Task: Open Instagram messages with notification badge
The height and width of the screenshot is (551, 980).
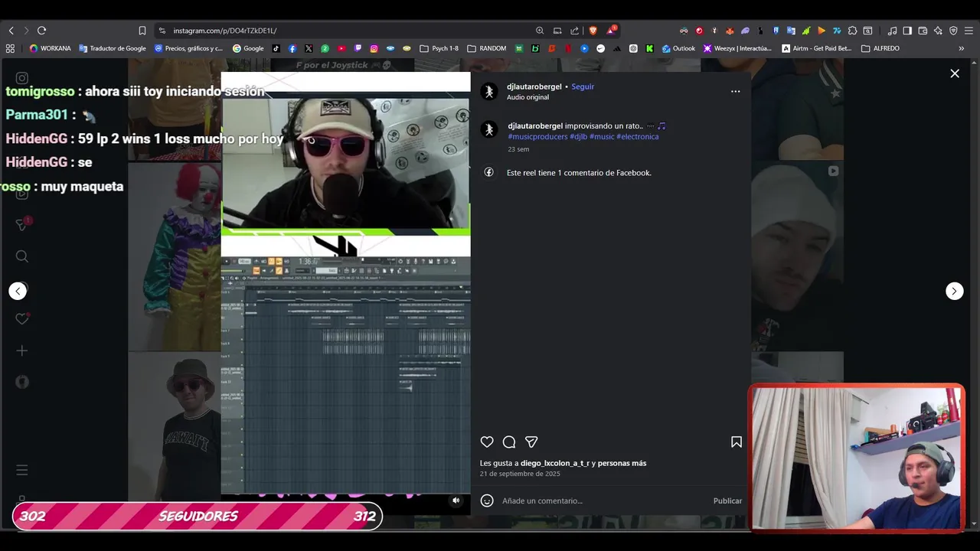Action: [22, 224]
